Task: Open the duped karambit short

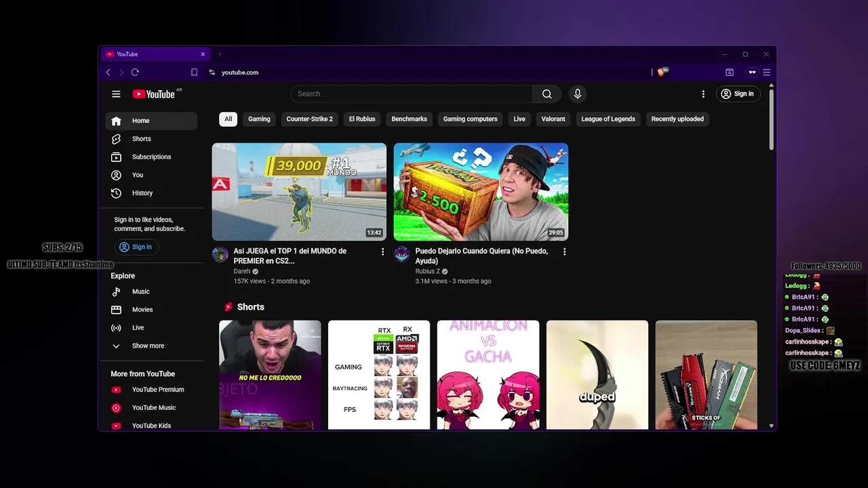Action: pyautogui.click(x=597, y=375)
